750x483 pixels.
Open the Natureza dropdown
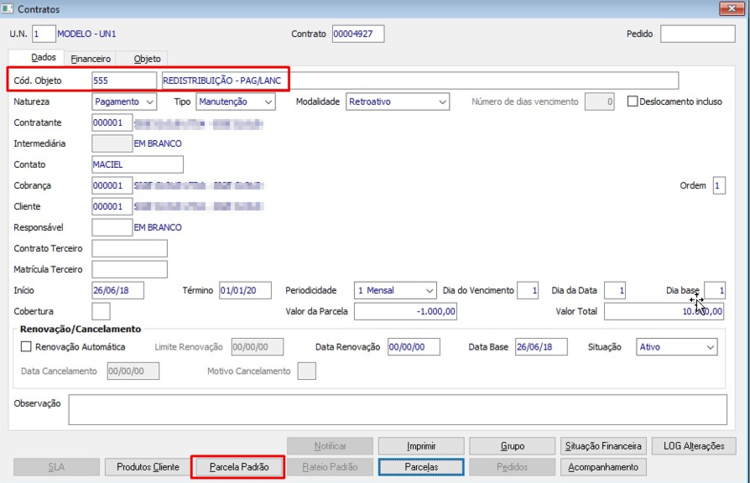click(x=124, y=101)
